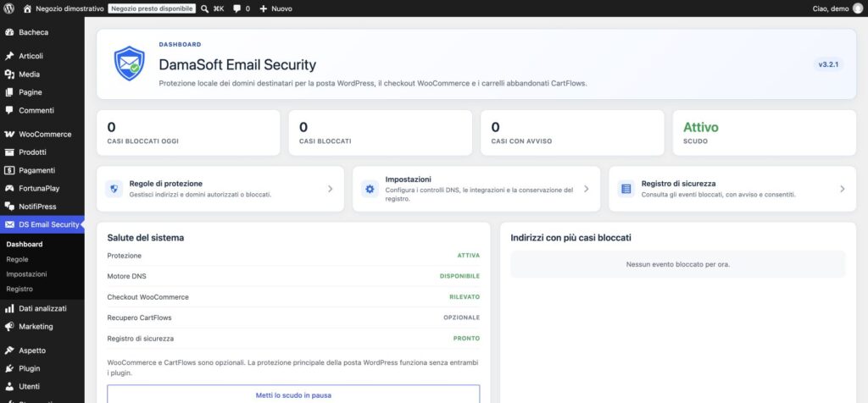Image resolution: width=868 pixels, height=403 pixels.
Task: Open the Dashboard submenu item
Action: click(25, 244)
